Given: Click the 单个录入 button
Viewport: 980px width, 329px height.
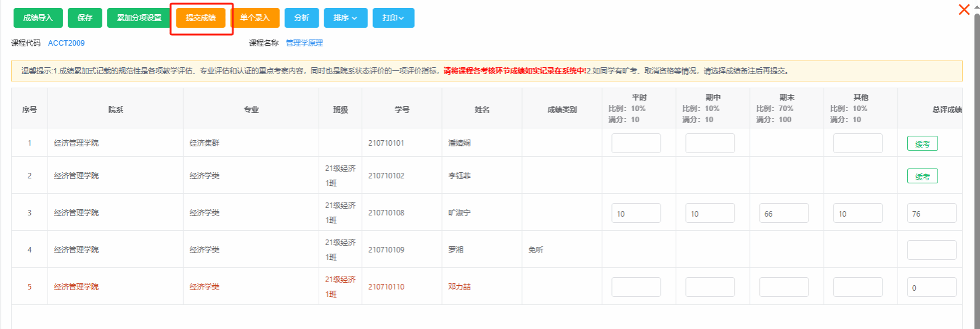Looking at the screenshot, I should click(255, 18).
